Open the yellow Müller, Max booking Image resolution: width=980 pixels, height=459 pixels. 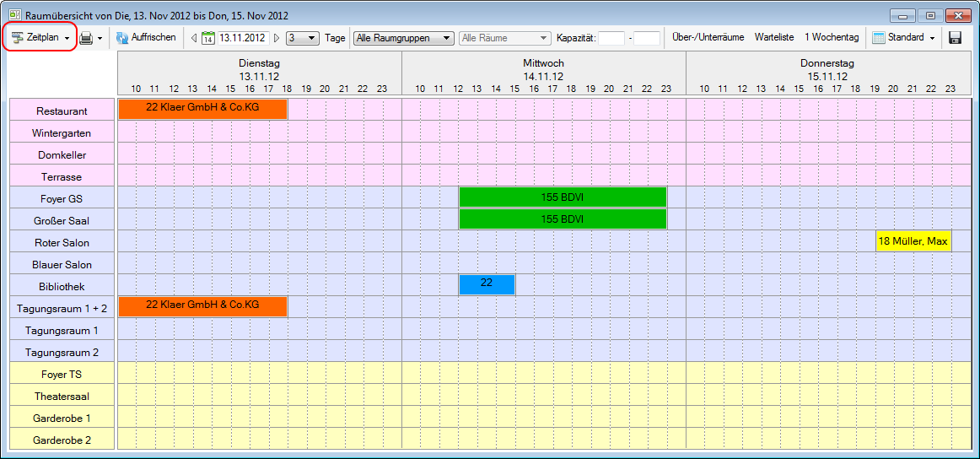click(913, 241)
